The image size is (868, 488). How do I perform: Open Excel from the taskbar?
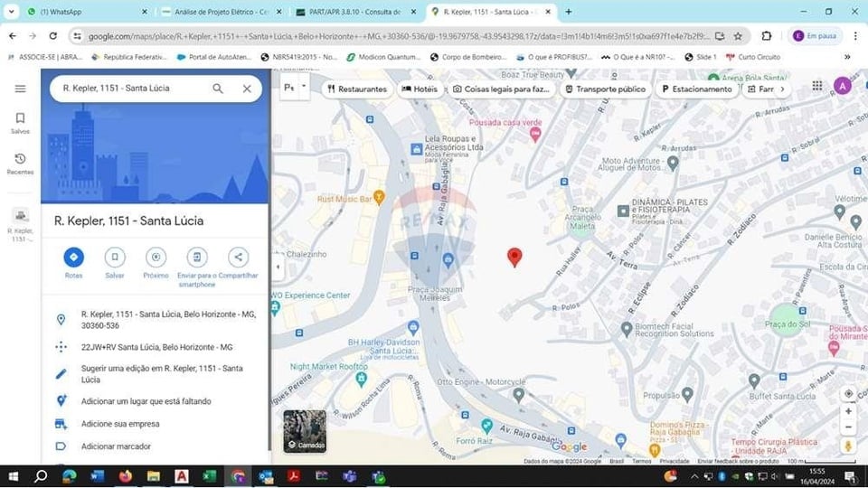click(209, 476)
